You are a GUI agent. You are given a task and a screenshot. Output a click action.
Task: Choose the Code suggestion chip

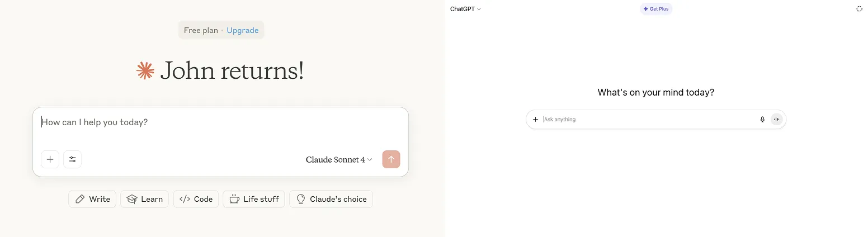pos(196,199)
